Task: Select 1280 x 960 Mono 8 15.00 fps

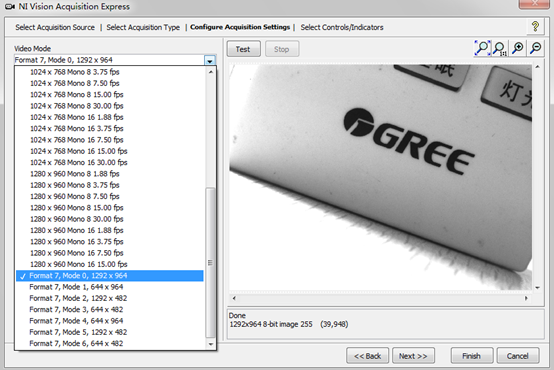Action: pos(110,208)
